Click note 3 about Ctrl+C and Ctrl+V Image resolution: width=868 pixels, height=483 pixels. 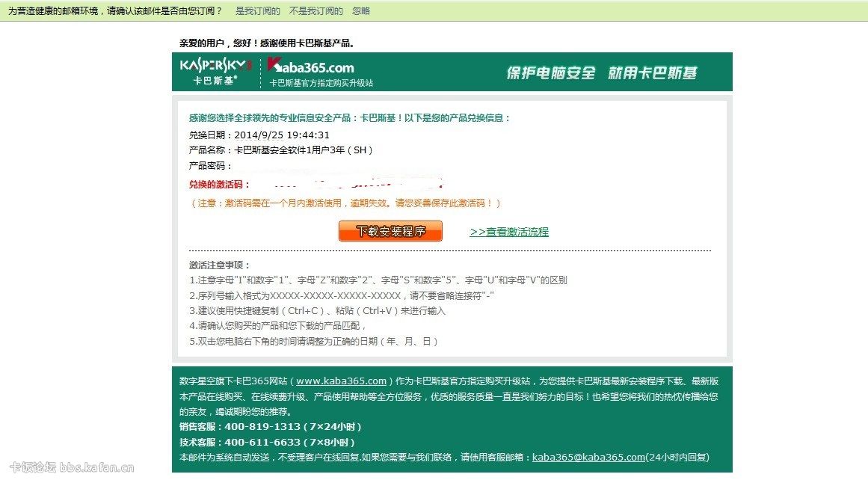[x=317, y=311]
